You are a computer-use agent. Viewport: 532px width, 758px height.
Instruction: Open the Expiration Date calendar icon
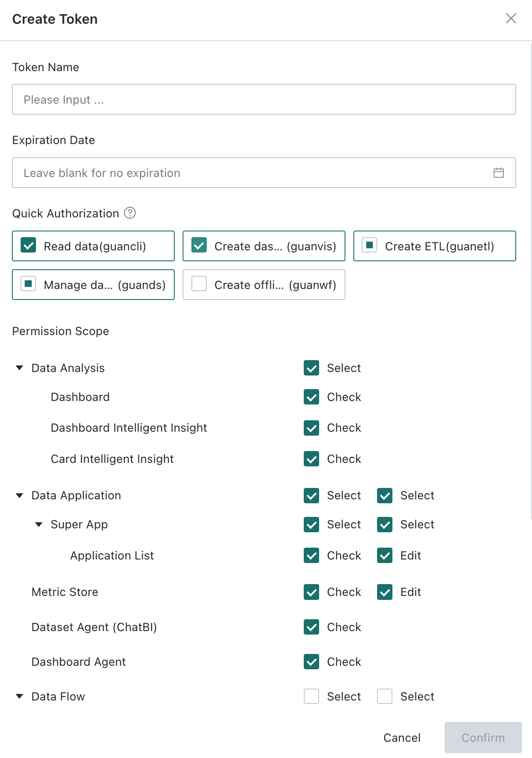(x=499, y=173)
